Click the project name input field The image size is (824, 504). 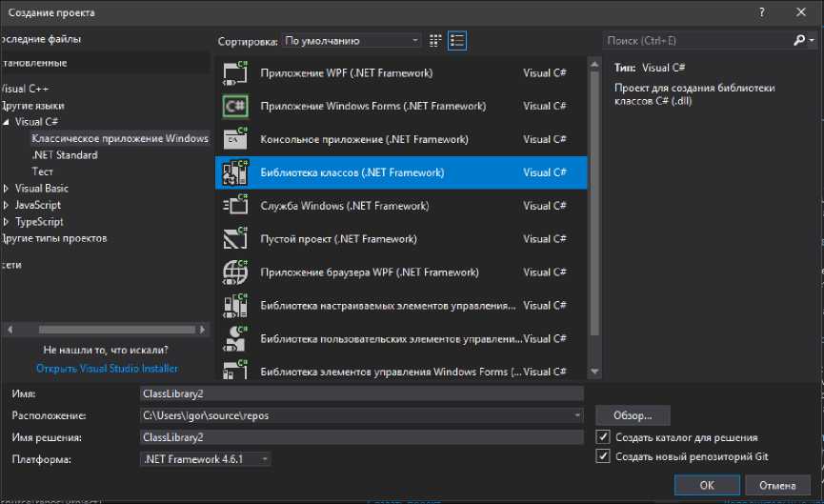[x=360, y=393]
